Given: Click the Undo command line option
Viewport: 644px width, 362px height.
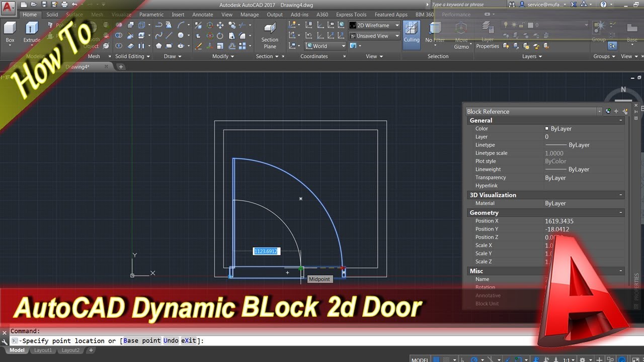Looking at the screenshot, I should pyautogui.click(x=171, y=341).
